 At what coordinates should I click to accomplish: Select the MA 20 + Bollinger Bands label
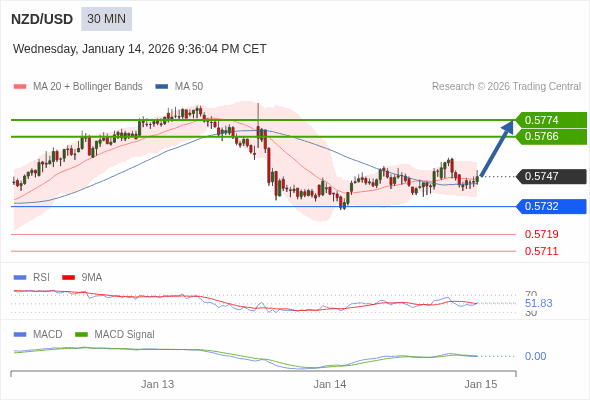coord(88,87)
